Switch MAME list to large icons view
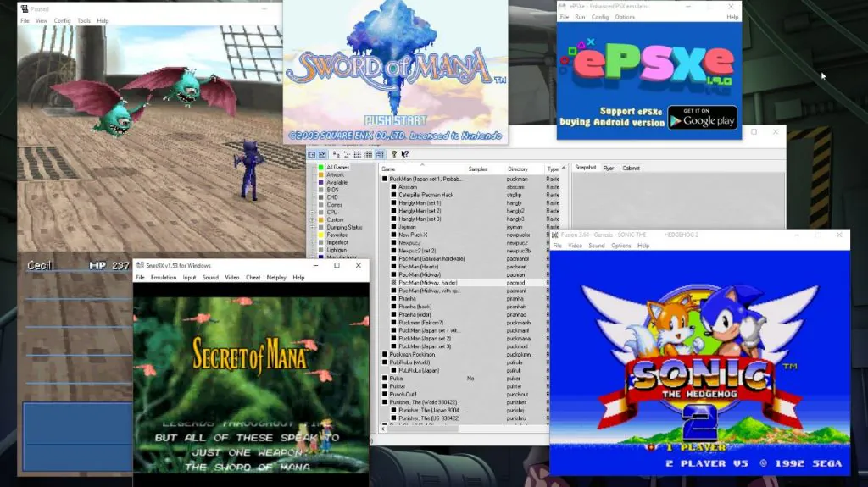 tap(336, 154)
